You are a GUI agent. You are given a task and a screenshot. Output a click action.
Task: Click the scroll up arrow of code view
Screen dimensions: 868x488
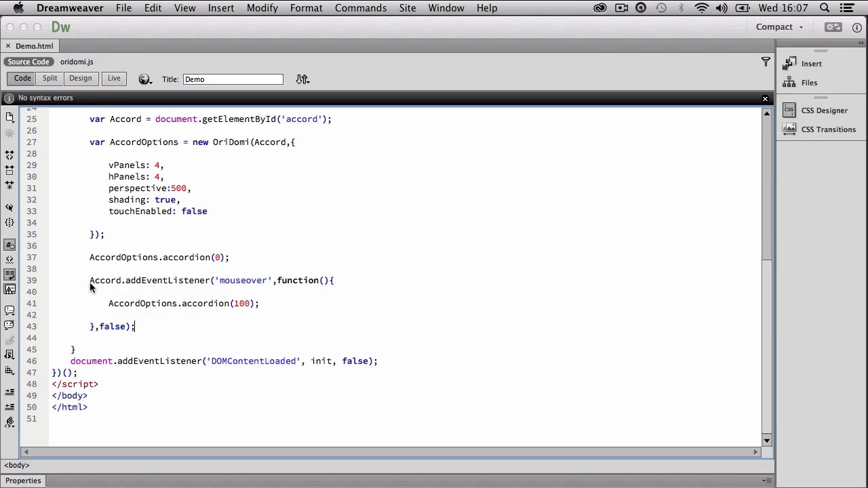(767, 113)
